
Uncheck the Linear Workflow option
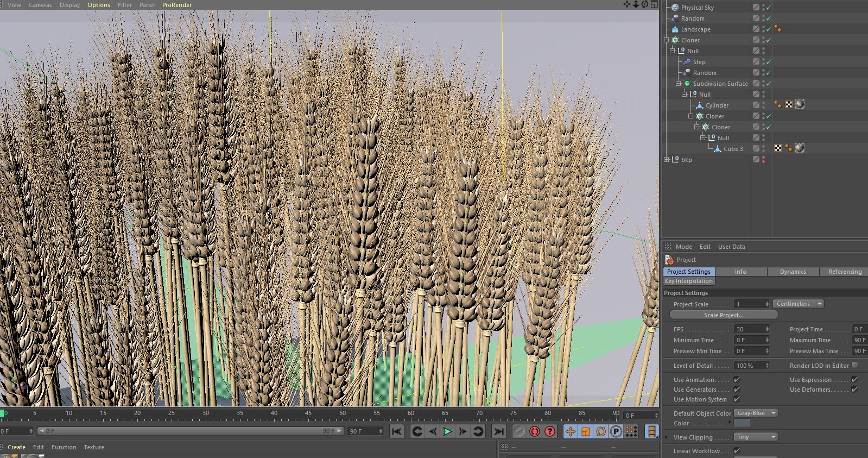click(737, 450)
